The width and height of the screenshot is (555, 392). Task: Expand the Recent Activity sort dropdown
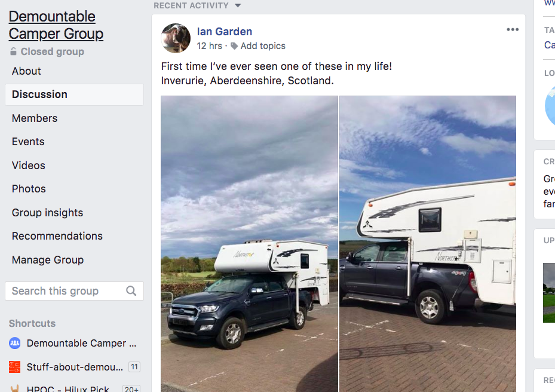[x=238, y=6]
